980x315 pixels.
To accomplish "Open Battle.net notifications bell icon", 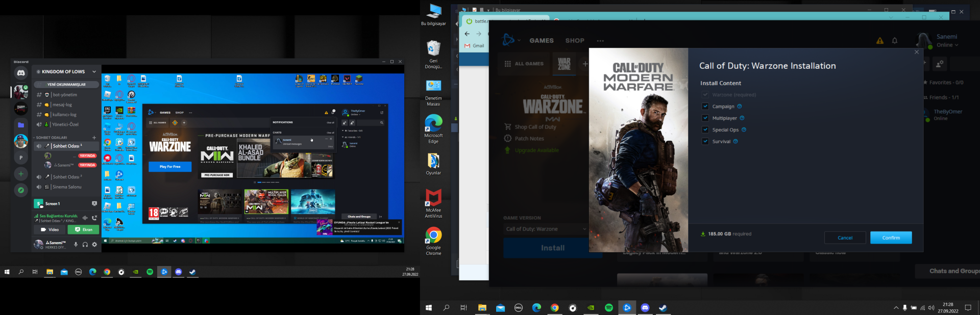I will pos(895,41).
